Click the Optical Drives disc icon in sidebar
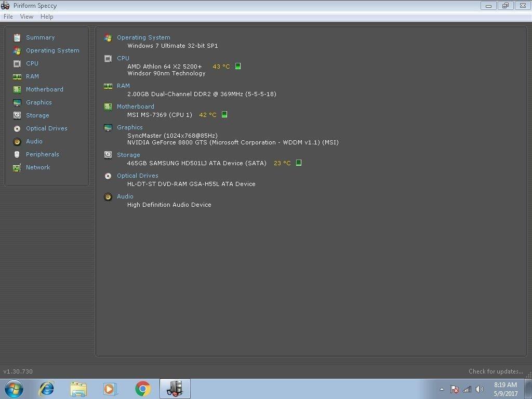 tap(17, 129)
